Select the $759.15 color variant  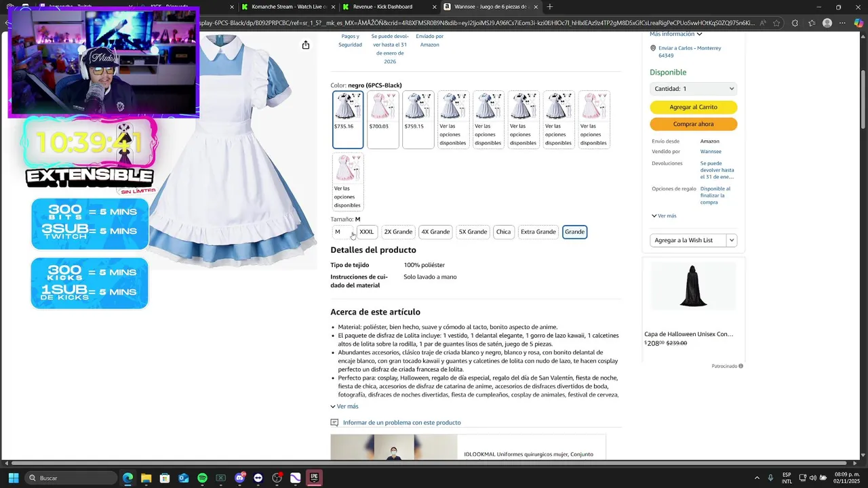(x=418, y=119)
